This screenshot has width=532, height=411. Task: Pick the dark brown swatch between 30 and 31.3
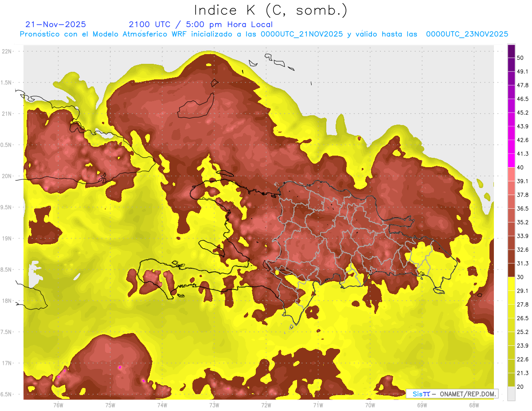pyautogui.click(x=511, y=270)
